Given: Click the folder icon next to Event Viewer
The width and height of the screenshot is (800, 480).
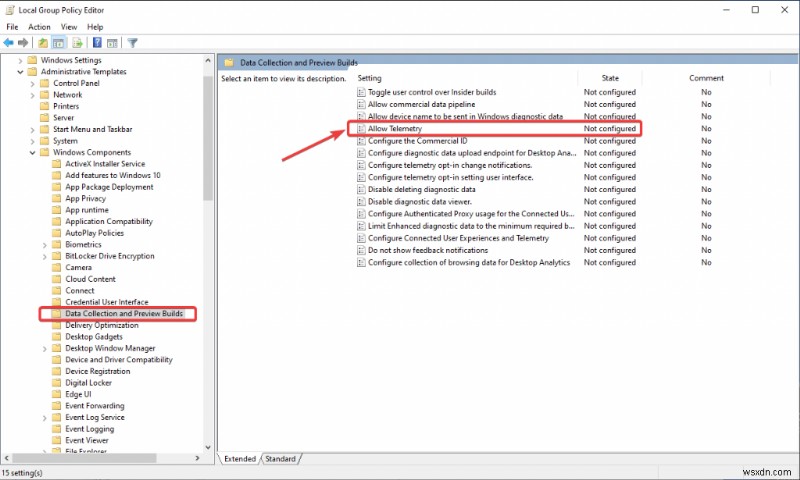Looking at the screenshot, I should 57,440.
